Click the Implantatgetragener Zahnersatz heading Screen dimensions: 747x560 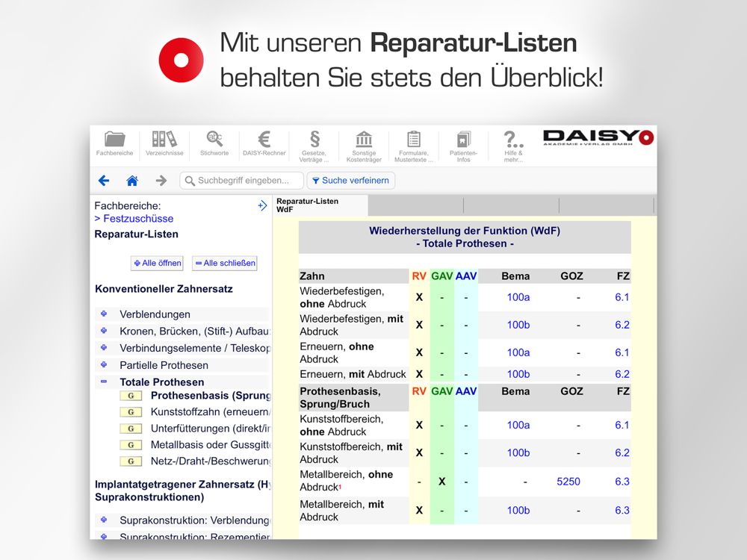point(183,491)
